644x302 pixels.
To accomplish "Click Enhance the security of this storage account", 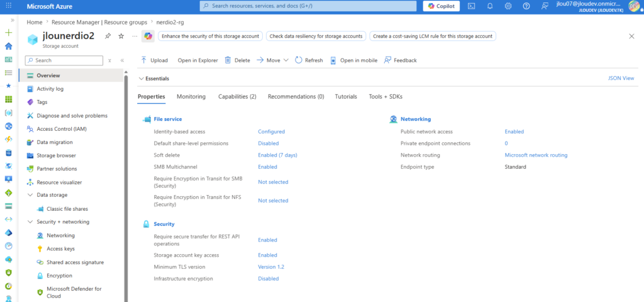I will (x=210, y=36).
